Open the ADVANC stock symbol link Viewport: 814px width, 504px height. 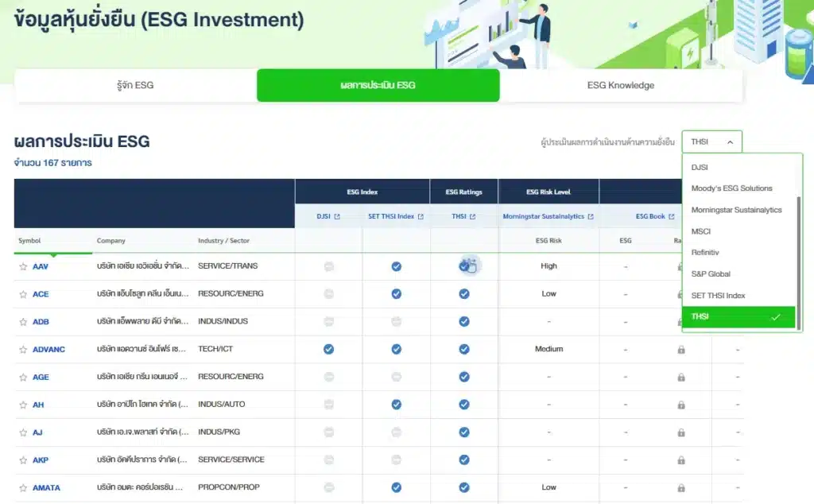[x=48, y=349]
